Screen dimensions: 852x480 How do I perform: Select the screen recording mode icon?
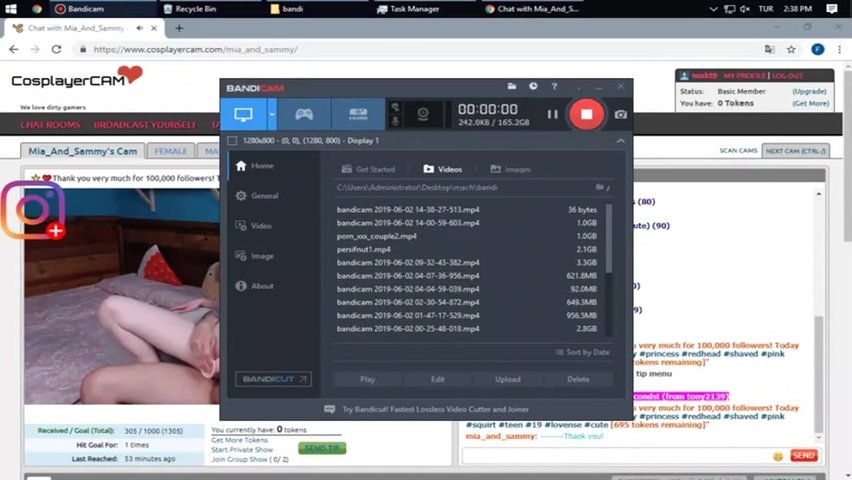click(242, 114)
